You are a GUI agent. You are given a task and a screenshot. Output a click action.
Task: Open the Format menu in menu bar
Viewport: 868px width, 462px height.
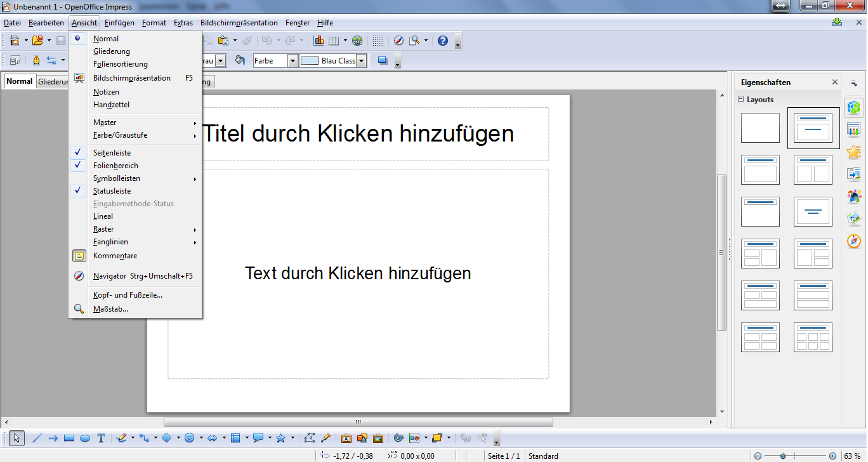coord(154,23)
